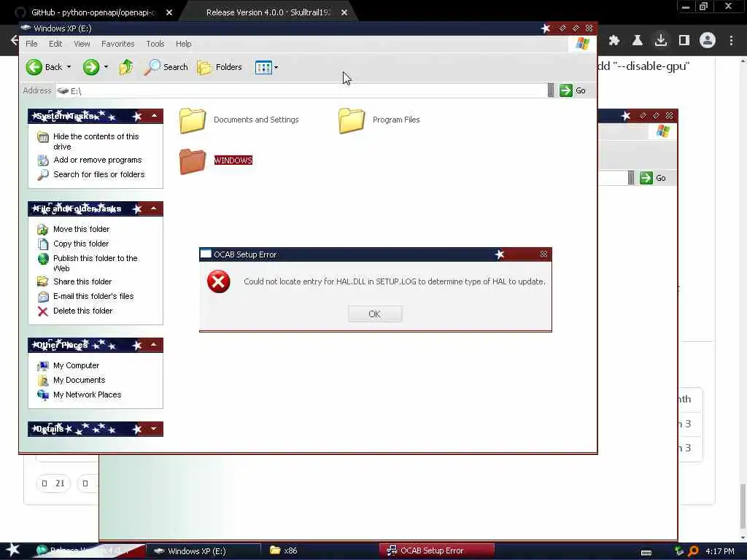The height and width of the screenshot is (560, 747).
Task: Open the Favorites menu
Action: coord(117,44)
